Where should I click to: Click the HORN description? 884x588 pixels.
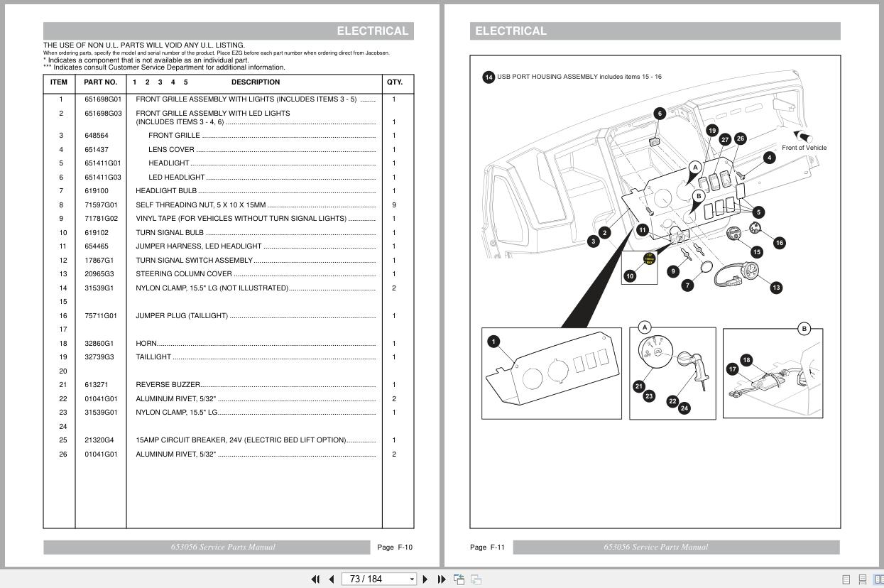coord(146,344)
